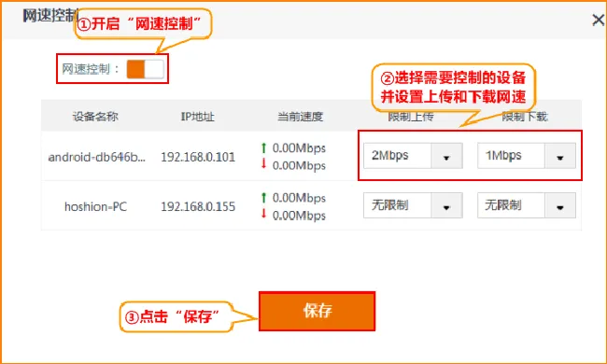
Task: Click download speed value for android-db646b
Action: click(299, 165)
